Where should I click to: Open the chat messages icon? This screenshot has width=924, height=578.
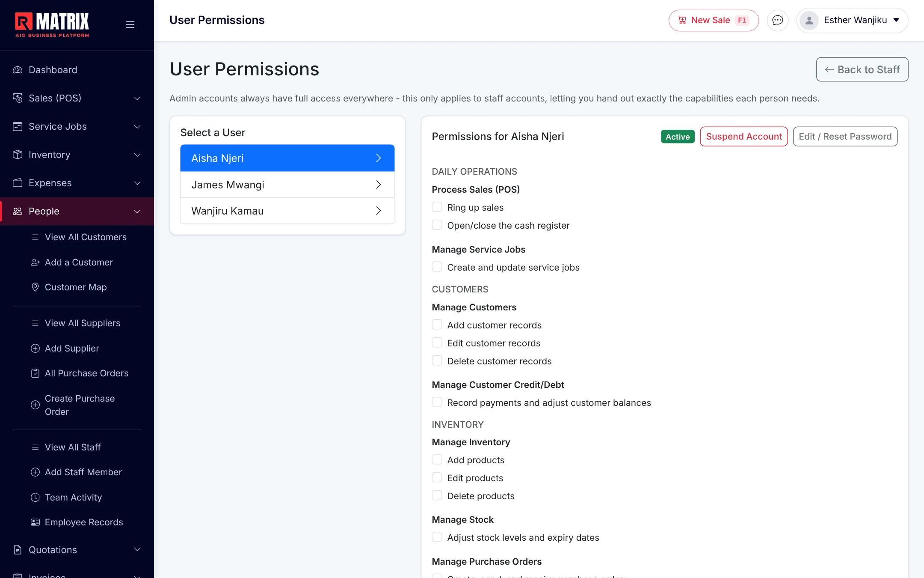777,20
